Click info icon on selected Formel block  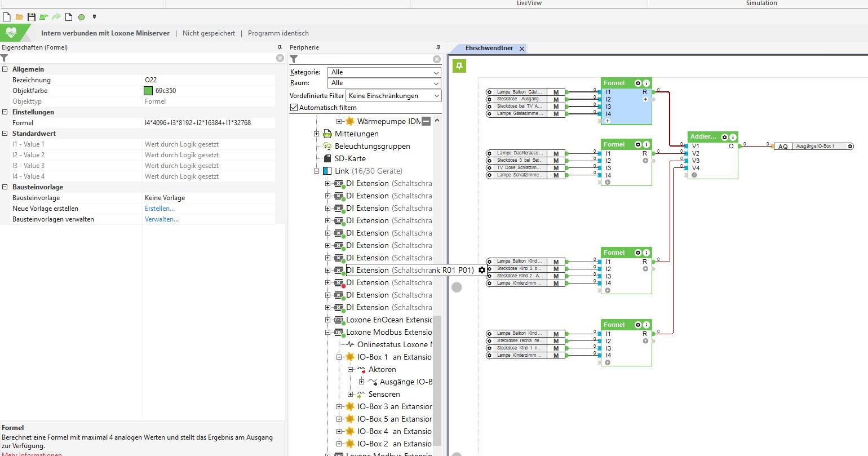[646, 83]
